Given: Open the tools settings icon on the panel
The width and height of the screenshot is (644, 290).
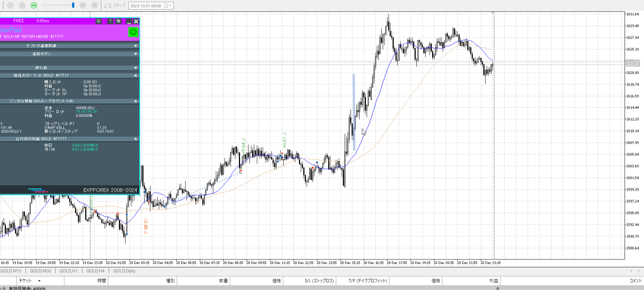Looking at the screenshot, I should (x=119, y=21).
